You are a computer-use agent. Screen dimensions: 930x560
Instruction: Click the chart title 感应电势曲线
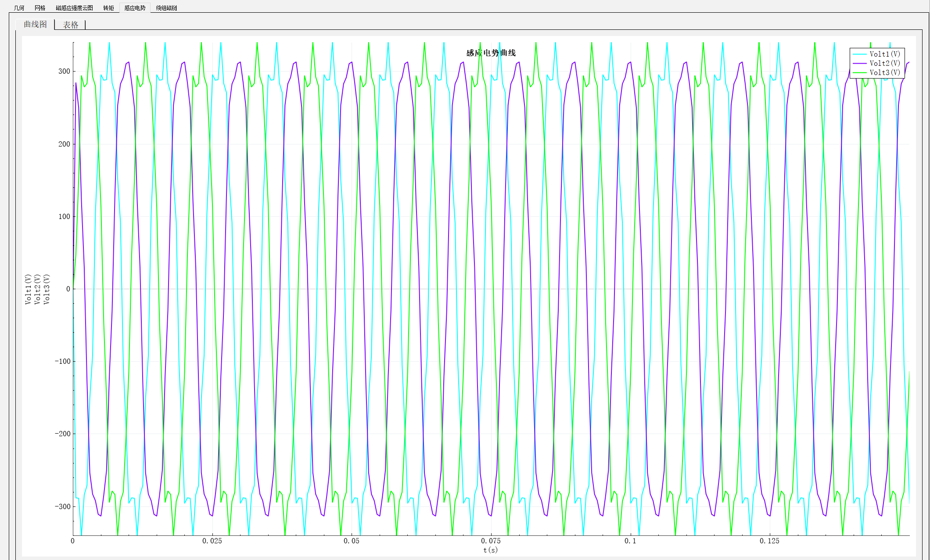coord(491,53)
